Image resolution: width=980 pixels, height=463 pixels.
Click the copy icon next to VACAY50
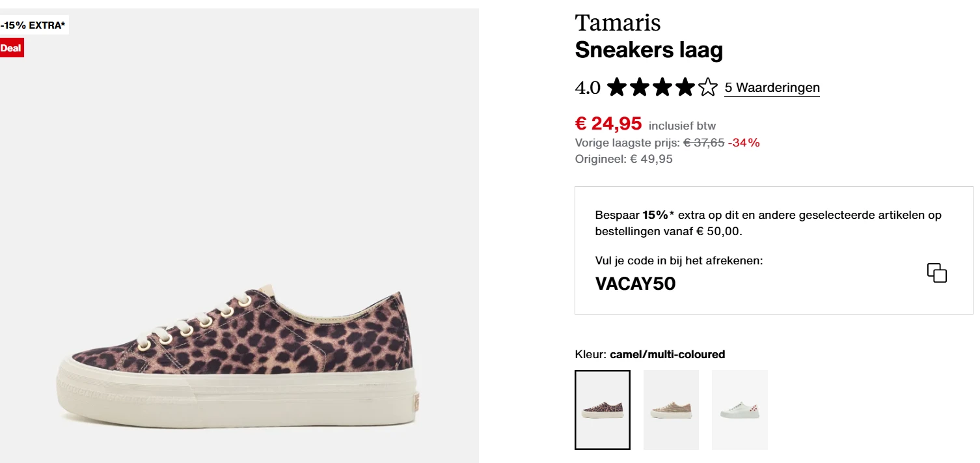click(936, 273)
